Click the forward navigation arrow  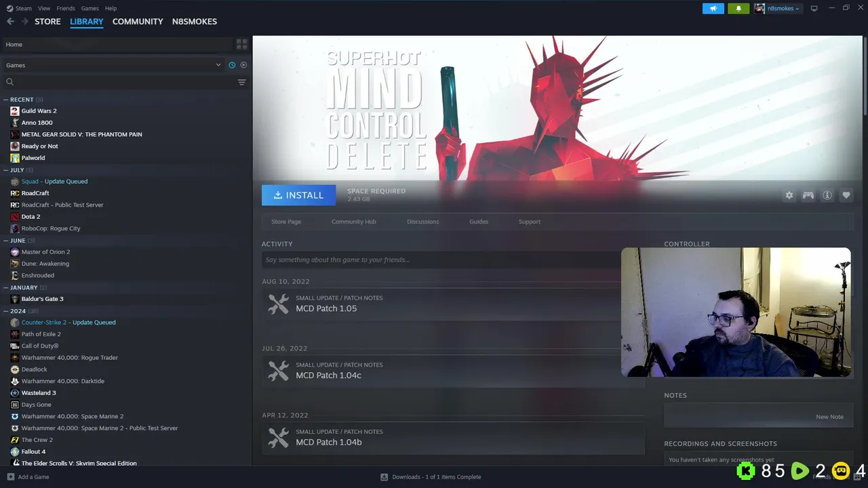pos(24,22)
